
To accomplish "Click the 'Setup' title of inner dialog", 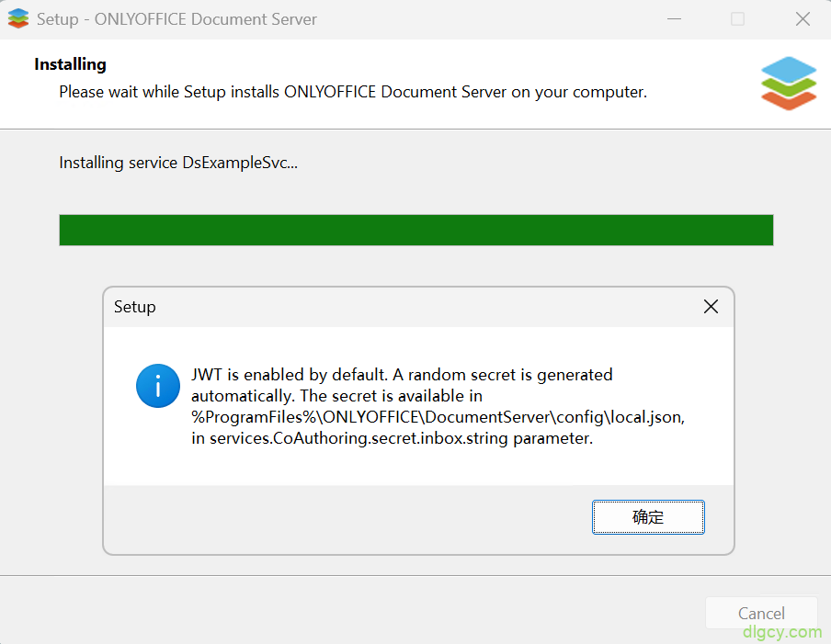I will [134, 307].
